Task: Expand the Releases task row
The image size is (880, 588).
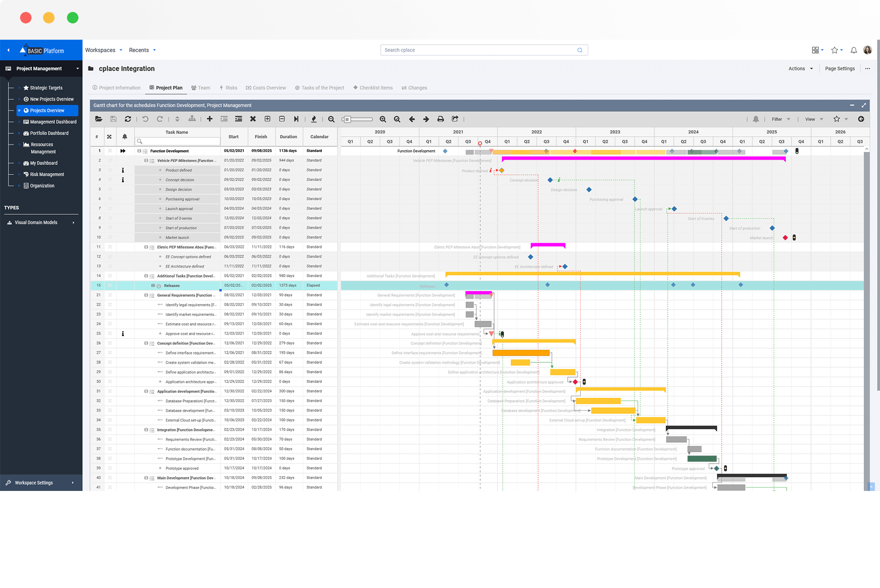Action: pos(153,285)
